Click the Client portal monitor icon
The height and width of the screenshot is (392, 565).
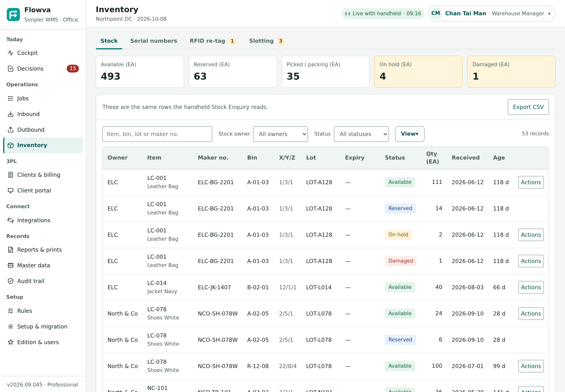tap(11, 191)
